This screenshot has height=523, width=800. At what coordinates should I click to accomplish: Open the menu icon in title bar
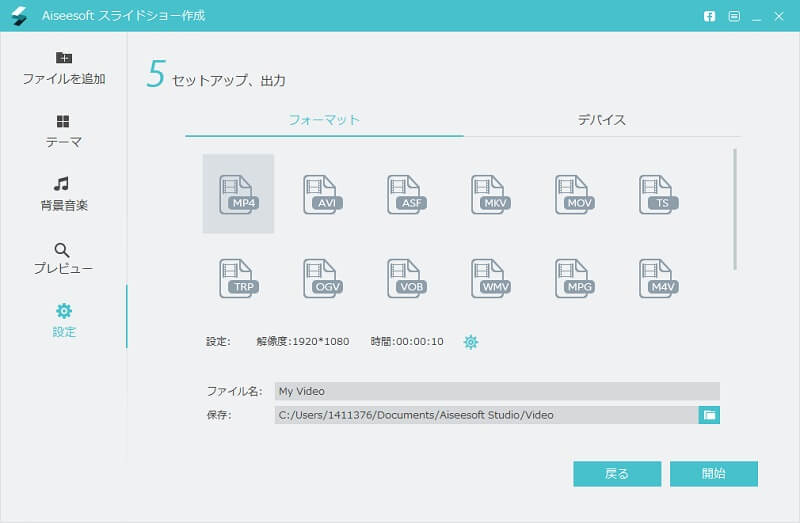click(x=734, y=16)
